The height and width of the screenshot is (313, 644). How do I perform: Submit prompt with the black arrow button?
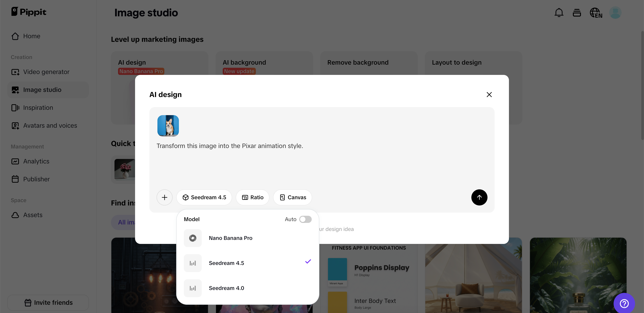point(479,197)
